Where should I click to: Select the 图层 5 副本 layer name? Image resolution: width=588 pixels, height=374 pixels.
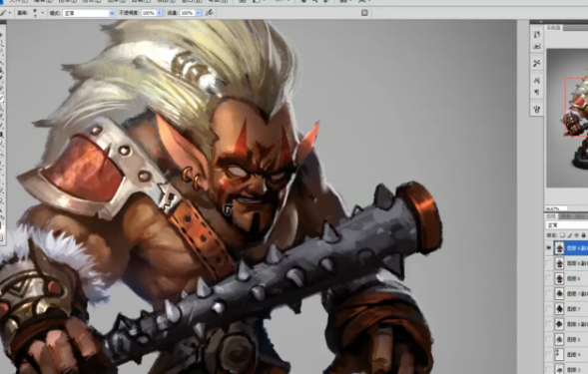pos(577,324)
